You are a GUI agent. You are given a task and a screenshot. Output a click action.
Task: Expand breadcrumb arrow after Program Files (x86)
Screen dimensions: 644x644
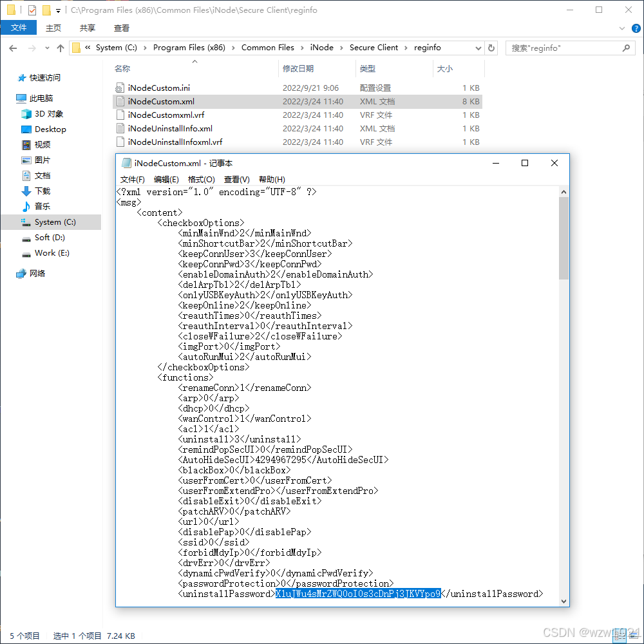coord(233,48)
